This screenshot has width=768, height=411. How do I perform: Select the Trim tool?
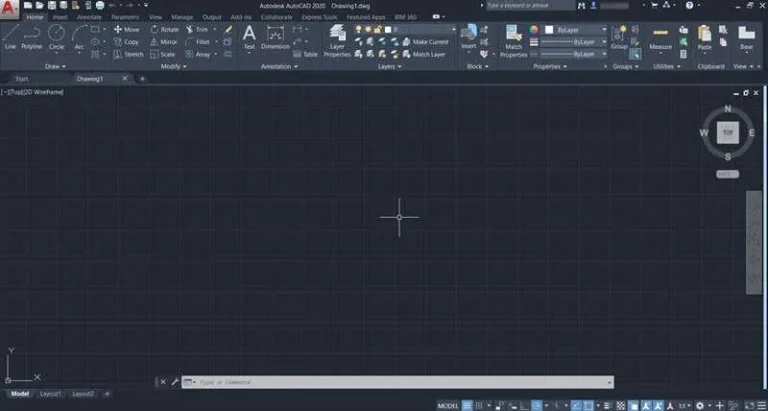point(197,29)
